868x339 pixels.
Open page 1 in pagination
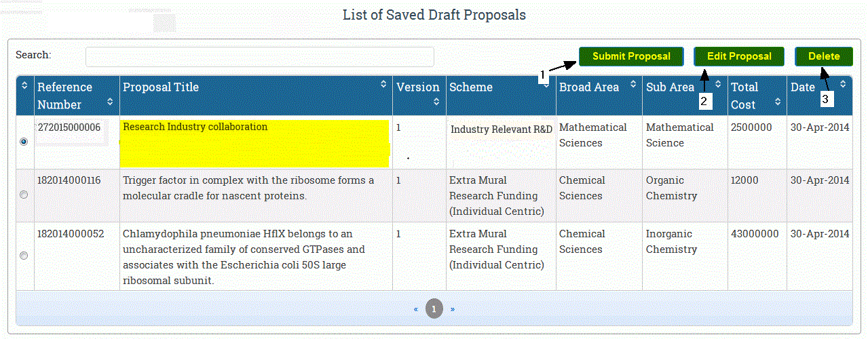(434, 309)
